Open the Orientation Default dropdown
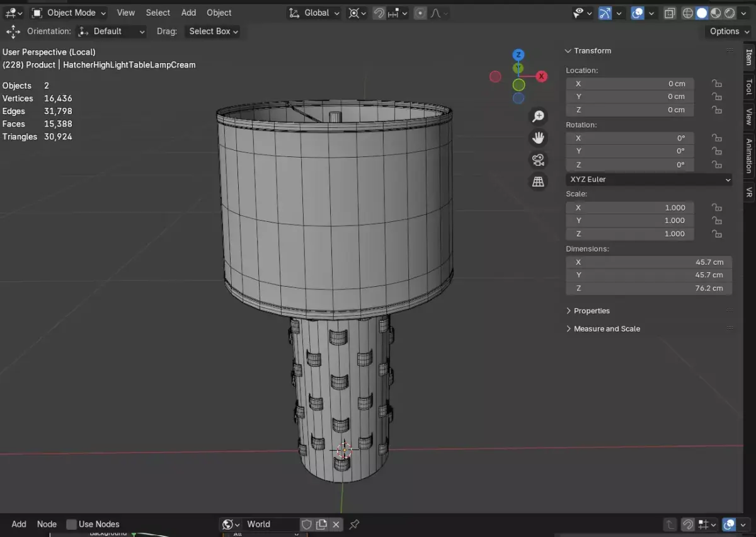 click(x=112, y=32)
